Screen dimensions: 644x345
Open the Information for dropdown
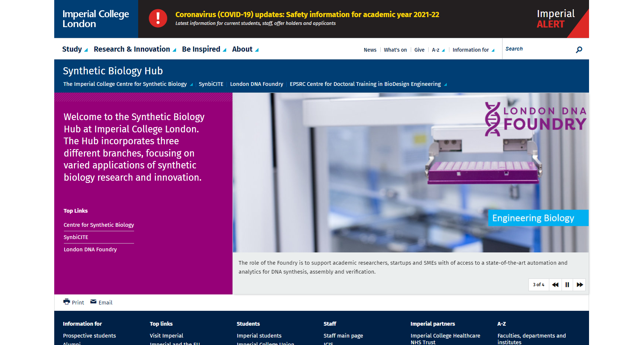474,50
